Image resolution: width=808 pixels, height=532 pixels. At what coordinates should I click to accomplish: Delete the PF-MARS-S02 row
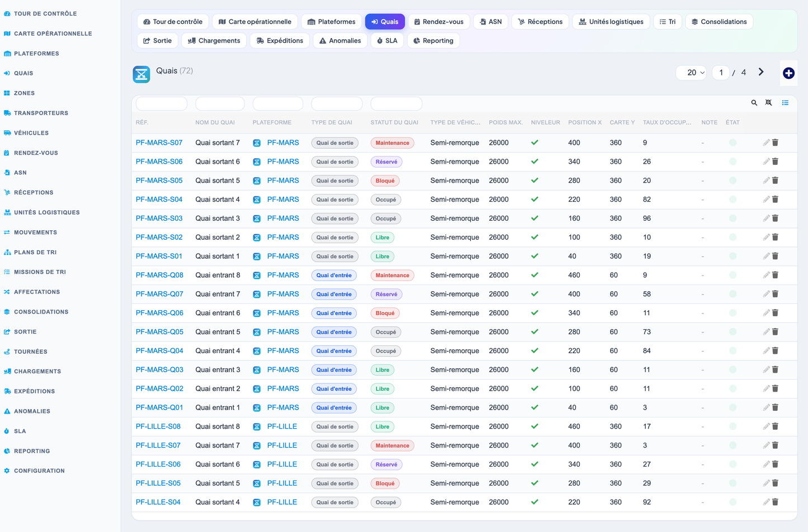point(776,237)
